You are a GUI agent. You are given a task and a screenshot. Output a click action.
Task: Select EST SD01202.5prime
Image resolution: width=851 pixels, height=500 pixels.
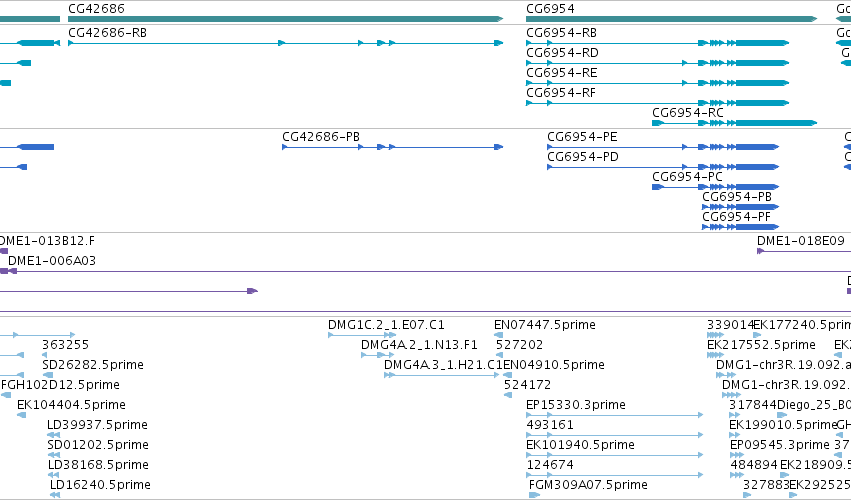click(98, 445)
